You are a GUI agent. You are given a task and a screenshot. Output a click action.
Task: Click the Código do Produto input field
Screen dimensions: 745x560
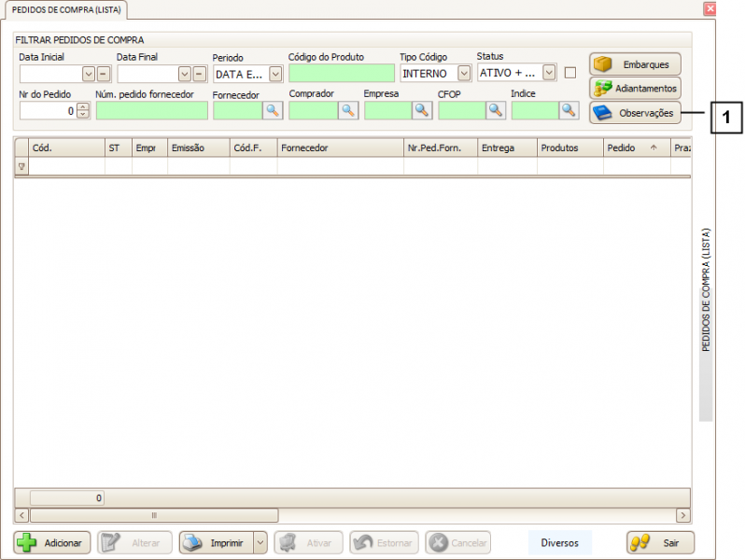[341, 74]
